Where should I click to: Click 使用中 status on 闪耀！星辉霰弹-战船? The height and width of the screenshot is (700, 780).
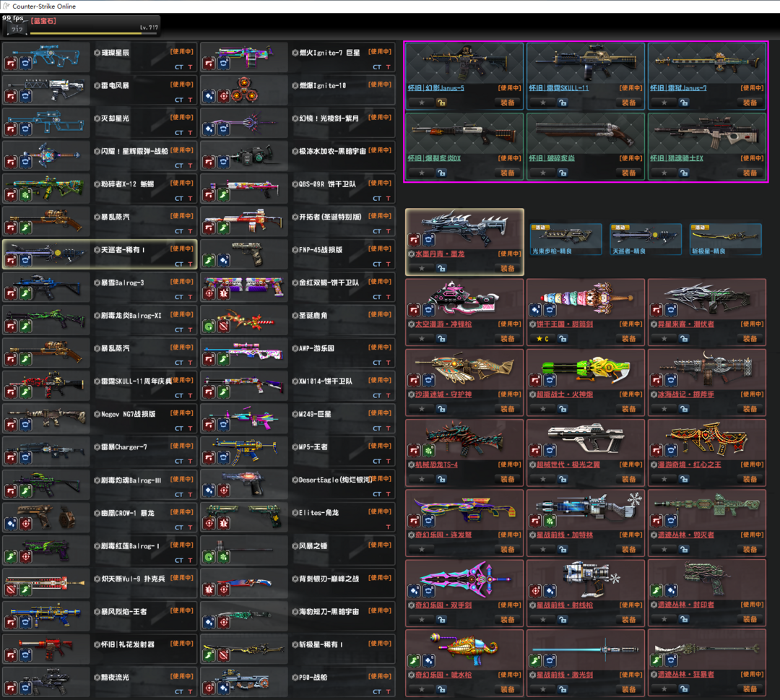coord(182,150)
